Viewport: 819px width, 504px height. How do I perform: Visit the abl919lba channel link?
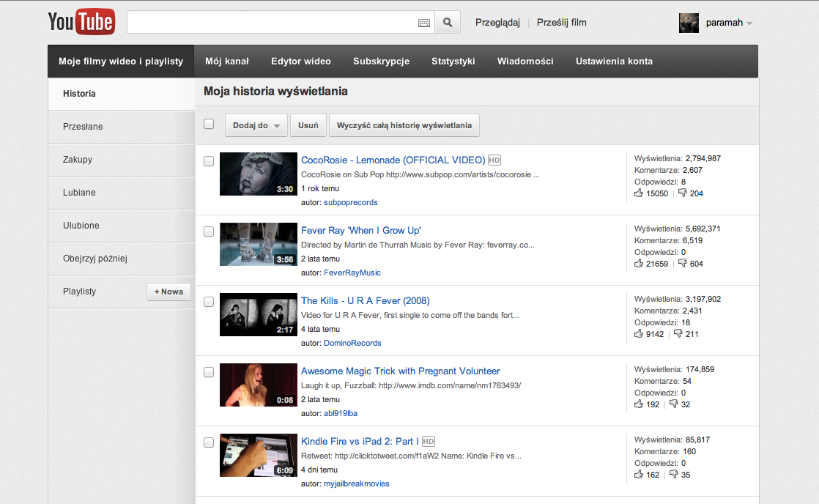[341, 414]
